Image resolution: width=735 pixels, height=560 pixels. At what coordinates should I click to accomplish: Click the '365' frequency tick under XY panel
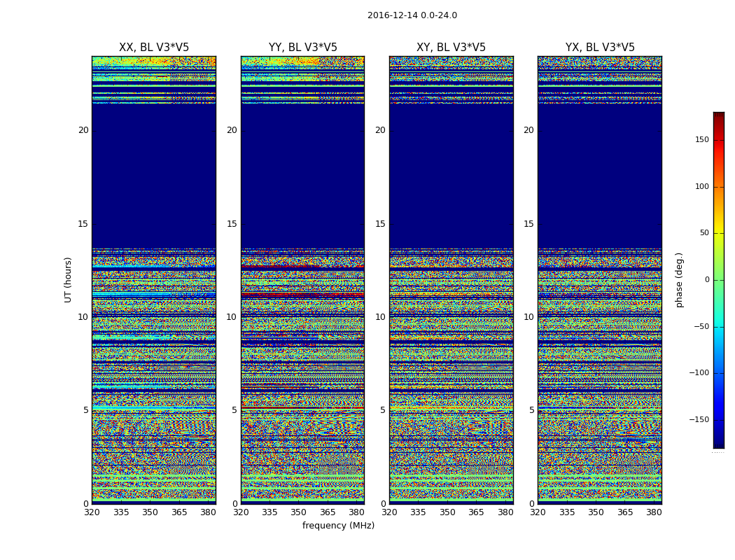tap(476, 512)
